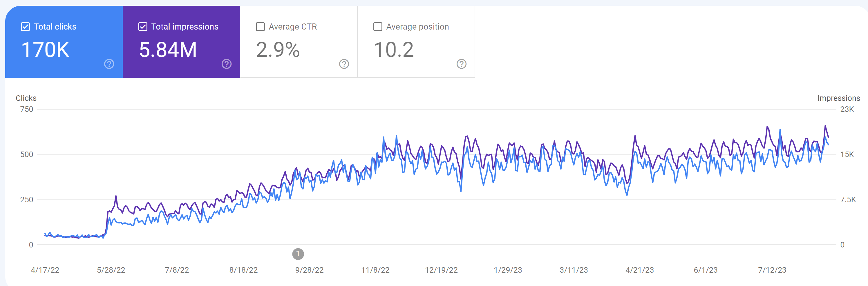Image resolution: width=868 pixels, height=286 pixels.
Task: Click the Impressions axis title
Action: pyautogui.click(x=838, y=98)
